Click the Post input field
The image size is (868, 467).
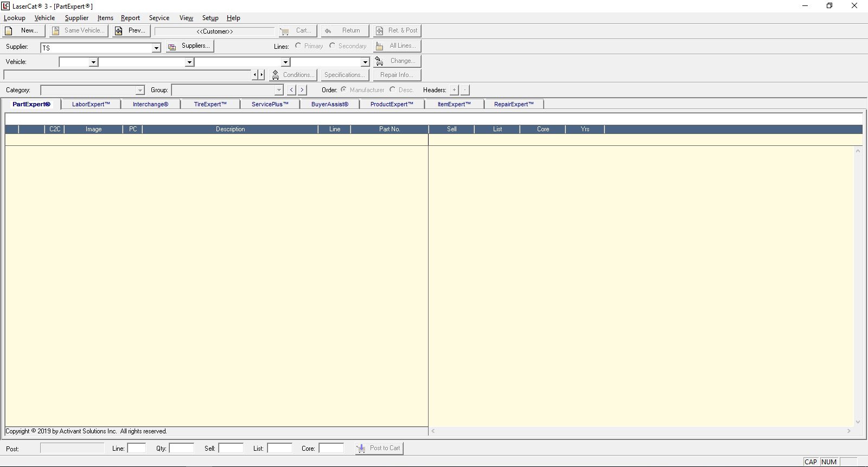(x=72, y=448)
